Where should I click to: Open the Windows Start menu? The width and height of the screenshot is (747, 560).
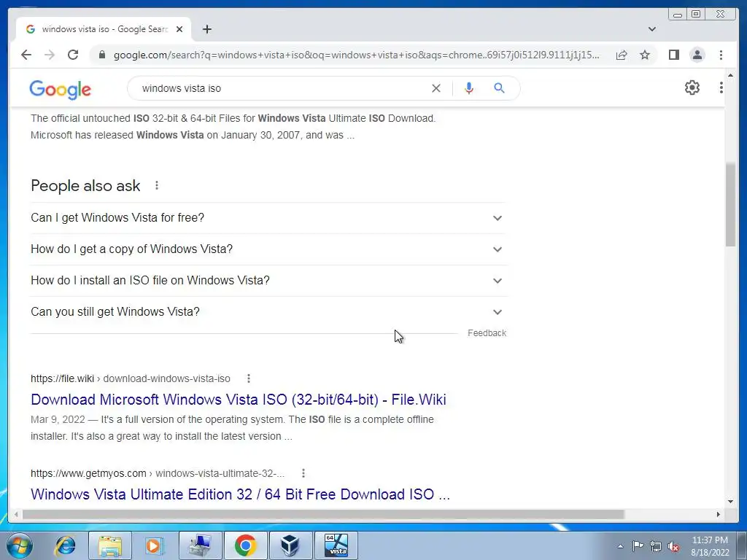coord(20,545)
